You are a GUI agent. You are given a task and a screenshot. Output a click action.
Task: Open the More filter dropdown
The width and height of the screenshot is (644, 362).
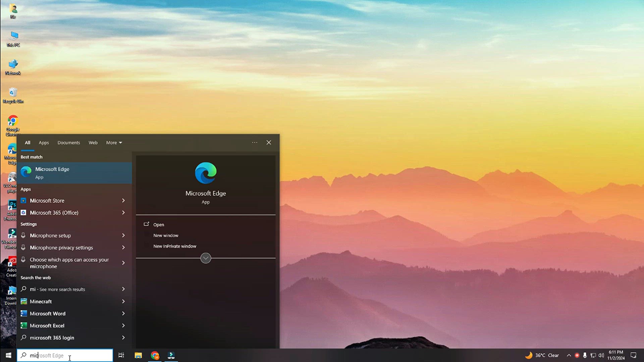(x=114, y=142)
